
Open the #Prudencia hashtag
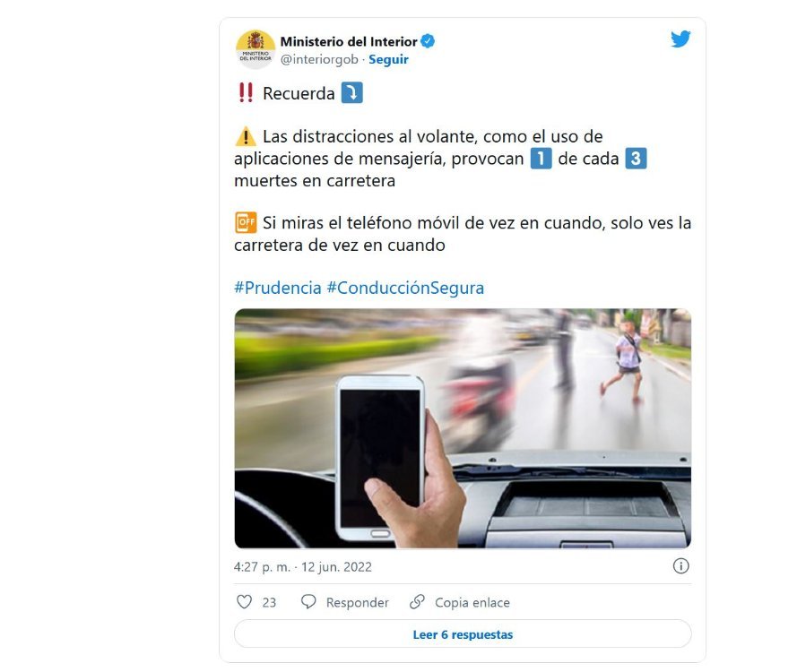click(x=278, y=288)
